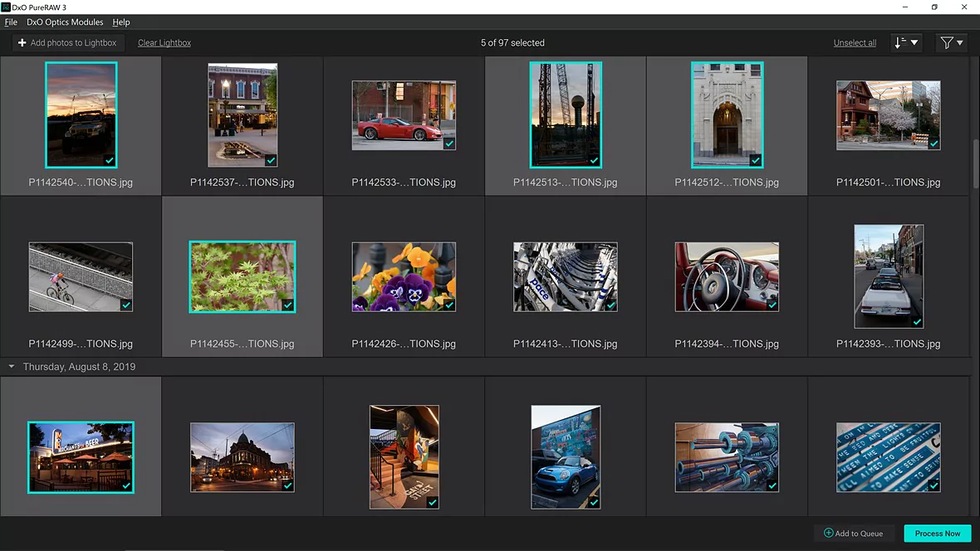
Task: Toggle the checkmark on the P1142540 jeep sunset photo
Action: coord(110,160)
